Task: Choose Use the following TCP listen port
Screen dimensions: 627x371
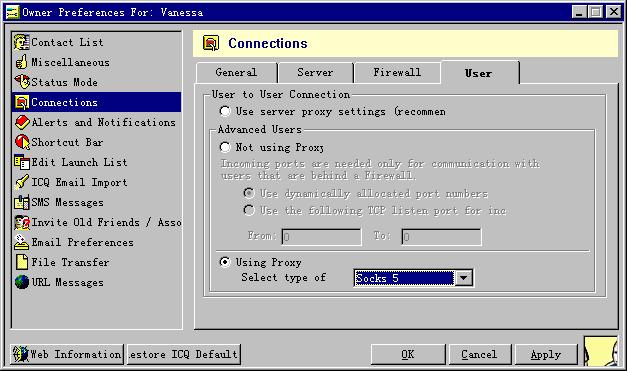Action: point(249,210)
